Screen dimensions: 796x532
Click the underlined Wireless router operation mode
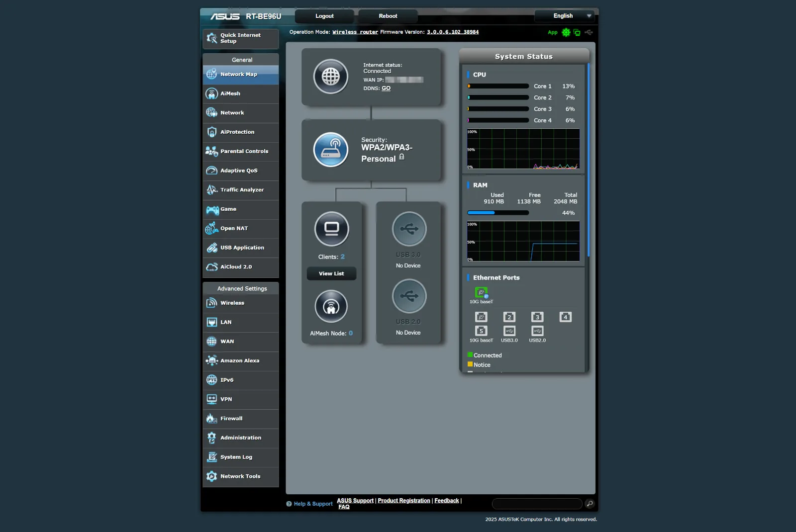(355, 32)
